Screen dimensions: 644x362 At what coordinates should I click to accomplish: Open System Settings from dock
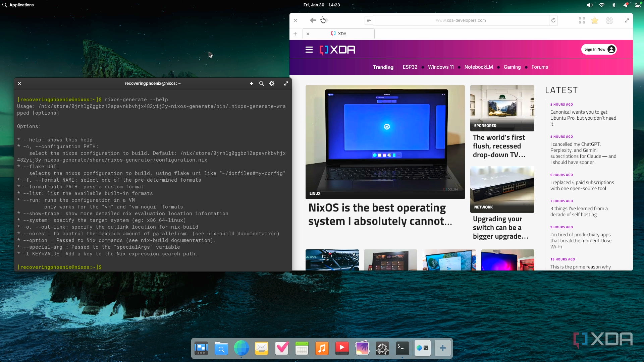point(382,349)
